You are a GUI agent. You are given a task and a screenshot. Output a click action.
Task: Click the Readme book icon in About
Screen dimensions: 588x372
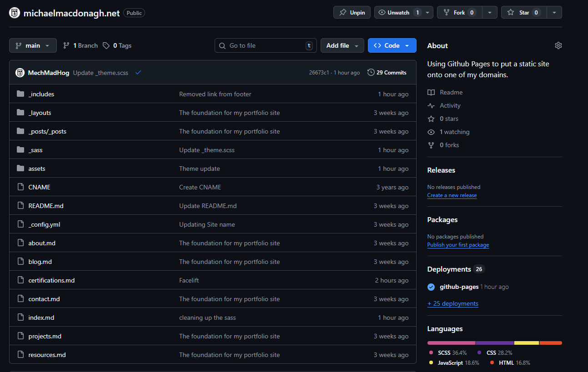pos(431,92)
